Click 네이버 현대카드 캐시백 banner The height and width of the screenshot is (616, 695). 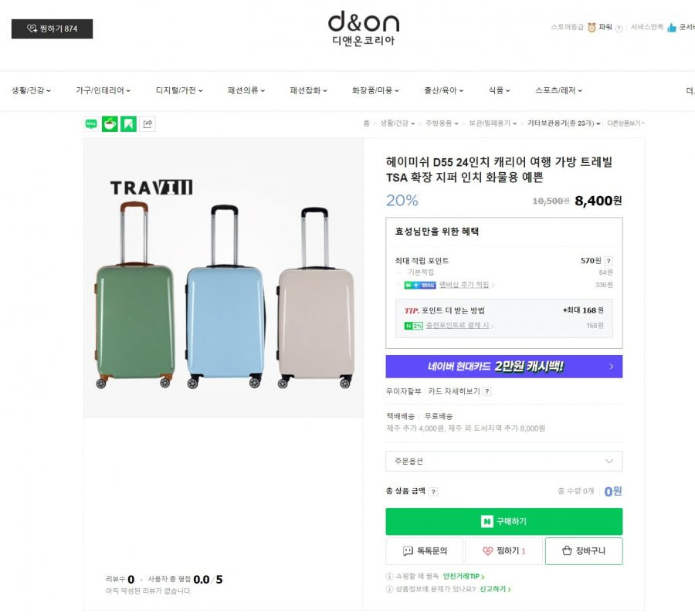tap(504, 367)
